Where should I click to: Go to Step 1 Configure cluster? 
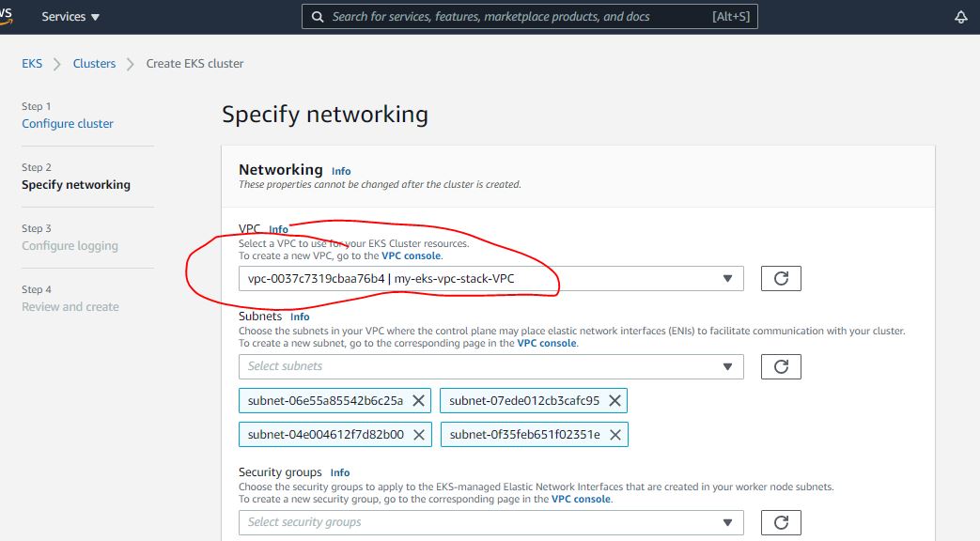[x=68, y=124]
